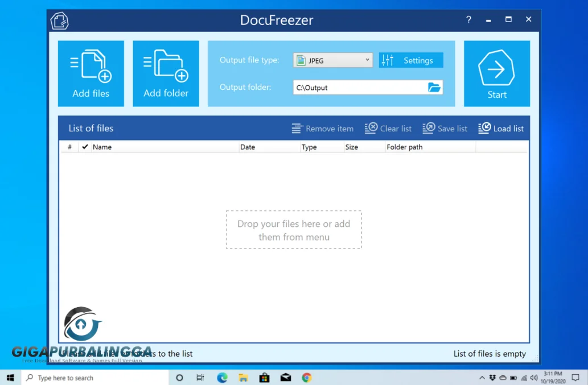This screenshot has height=385, width=588.
Task: Launch Microsoft Edge from taskbar
Action: pos(222,378)
